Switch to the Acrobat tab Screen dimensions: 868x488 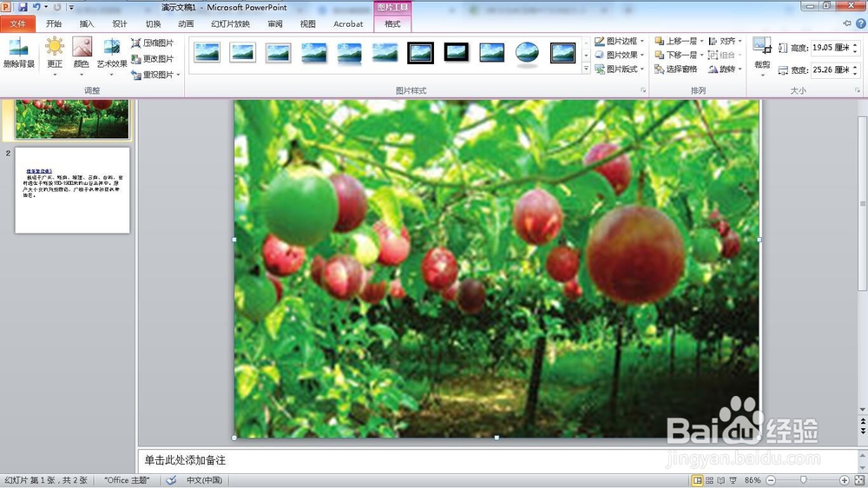click(348, 23)
